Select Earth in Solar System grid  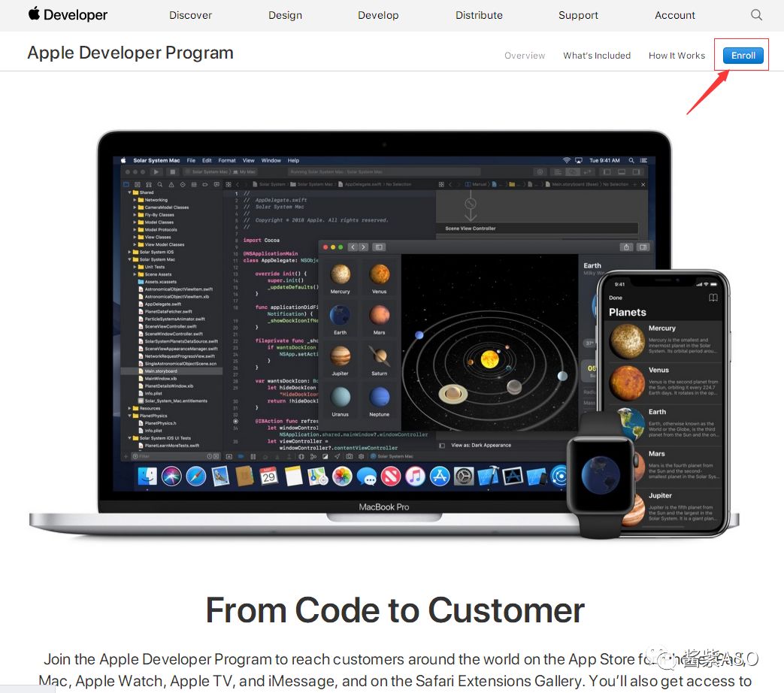pos(340,319)
